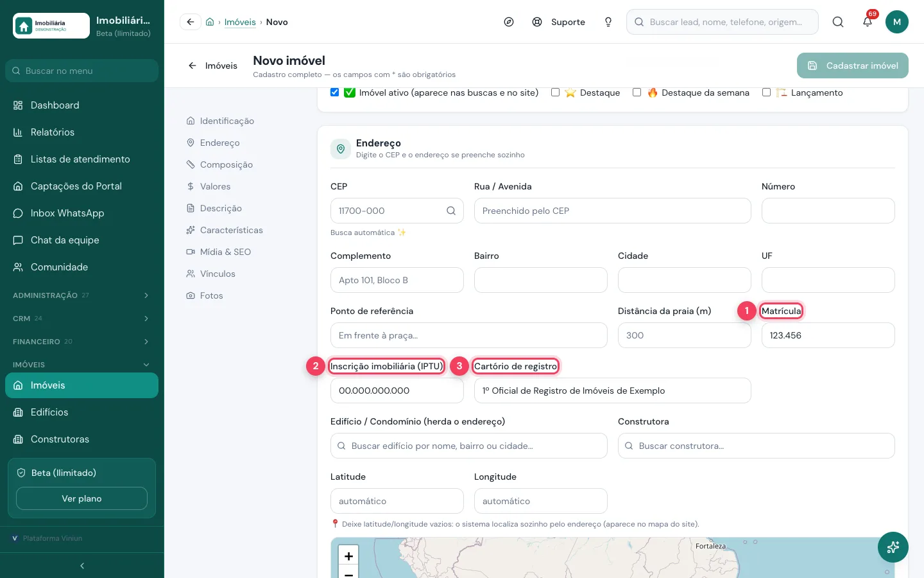Click the home icon in breadcrumb
The width and height of the screenshot is (924, 578).
[x=210, y=22]
